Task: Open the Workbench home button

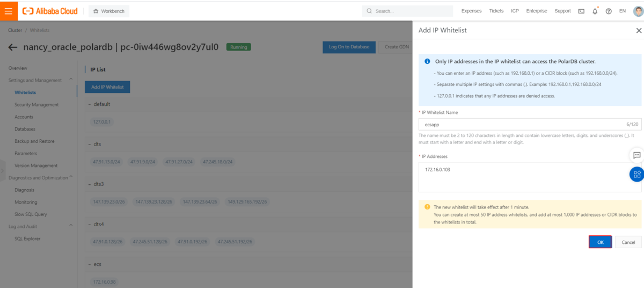Action: click(x=109, y=11)
